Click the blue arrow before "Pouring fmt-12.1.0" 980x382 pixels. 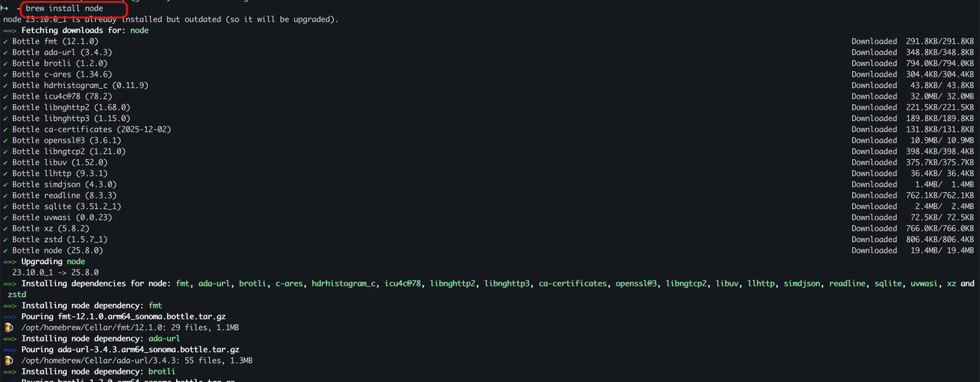pos(10,316)
